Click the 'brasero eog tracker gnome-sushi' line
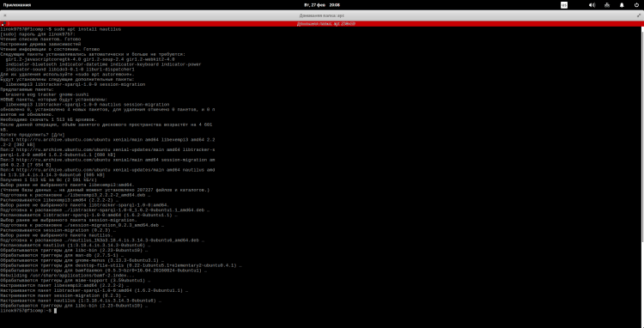Viewport: 644px width, 328px height. pos(47,94)
